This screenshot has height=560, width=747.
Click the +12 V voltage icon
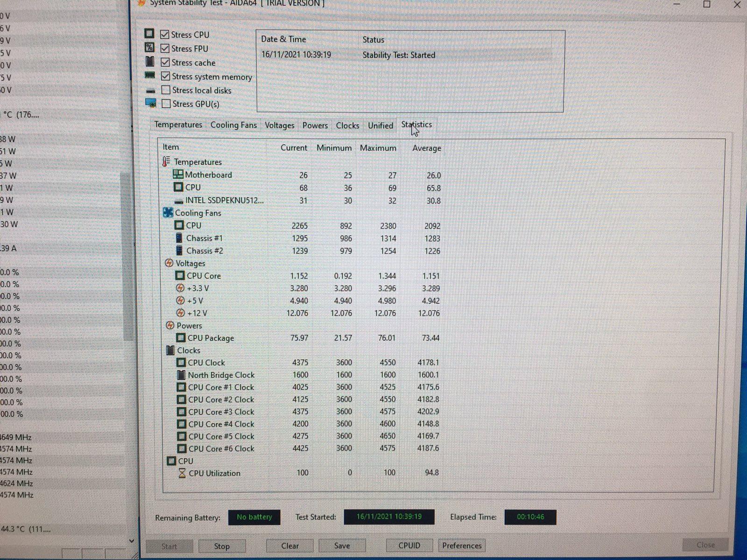(181, 313)
